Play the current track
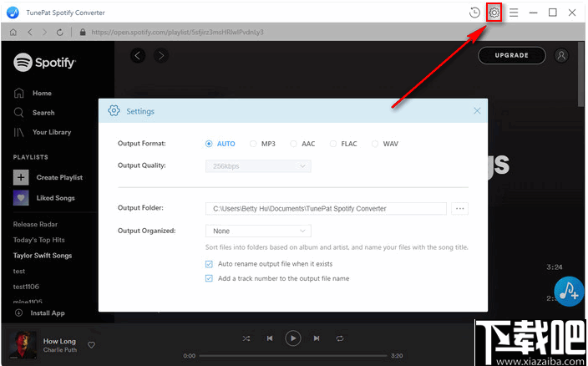The width and height of the screenshot is (588, 366). click(x=293, y=338)
